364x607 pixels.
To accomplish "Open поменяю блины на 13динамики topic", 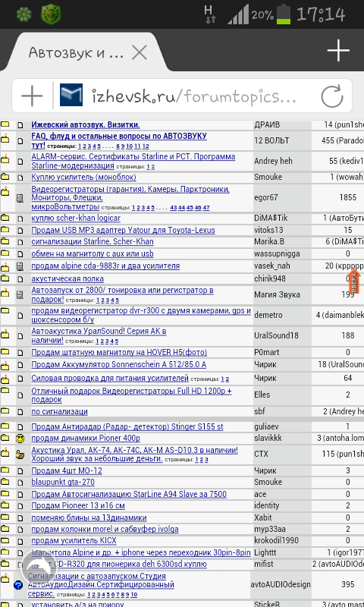I will click(89, 517).
